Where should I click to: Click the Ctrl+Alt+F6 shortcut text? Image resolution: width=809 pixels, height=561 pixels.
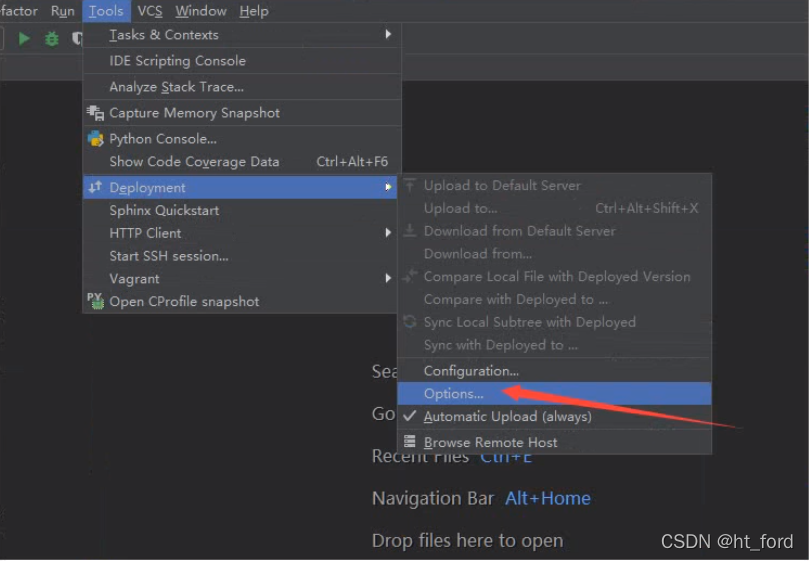pos(352,162)
